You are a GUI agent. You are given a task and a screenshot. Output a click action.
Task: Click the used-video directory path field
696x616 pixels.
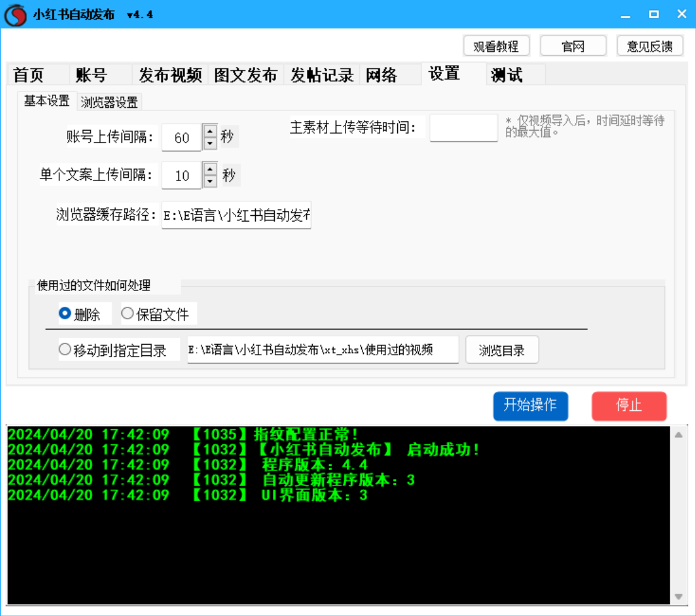point(323,350)
